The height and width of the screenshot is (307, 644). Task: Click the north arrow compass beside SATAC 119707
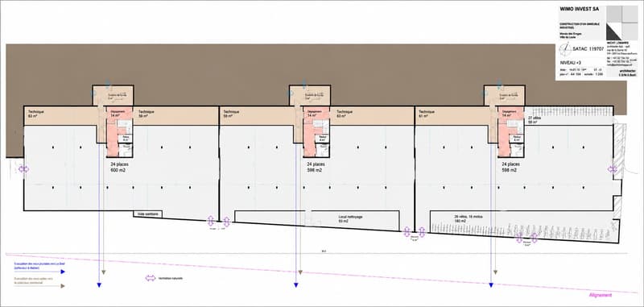click(x=566, y=49)
